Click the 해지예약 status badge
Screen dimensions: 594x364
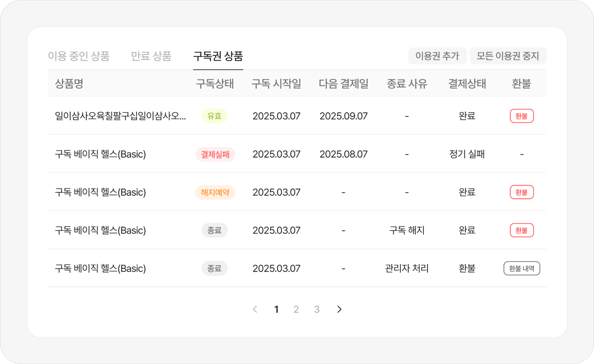click(x=215, y=192)
